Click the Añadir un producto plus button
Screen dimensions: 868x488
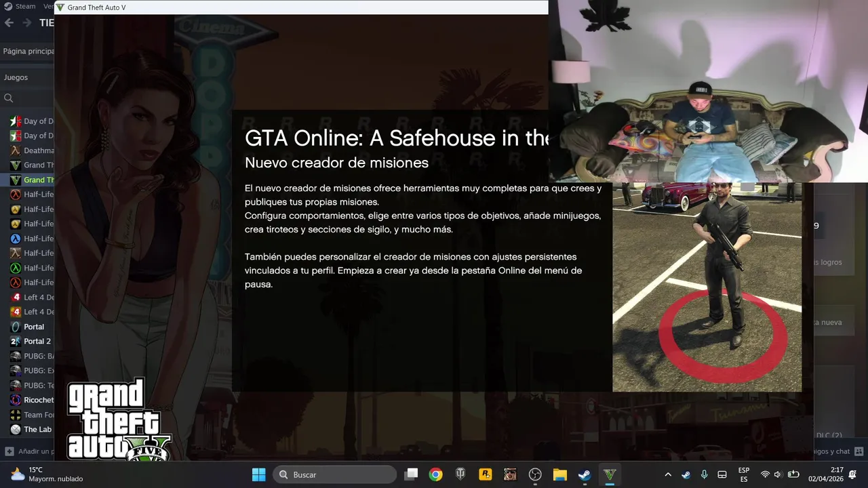coord(9,451)
